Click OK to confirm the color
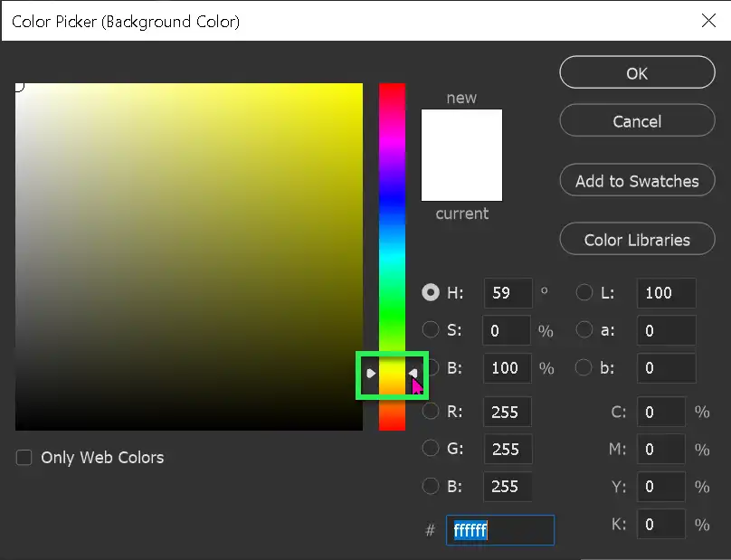 click(637, 73)
